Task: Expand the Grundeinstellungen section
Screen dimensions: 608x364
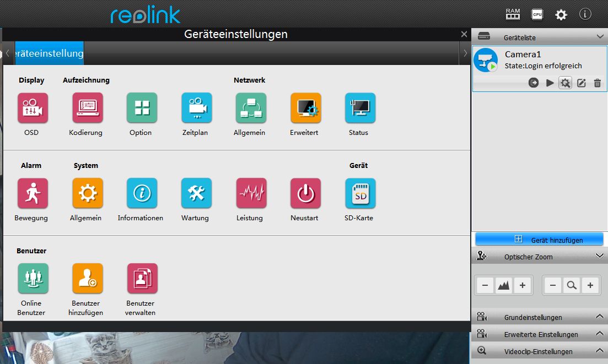Action: tap(600, 317)
